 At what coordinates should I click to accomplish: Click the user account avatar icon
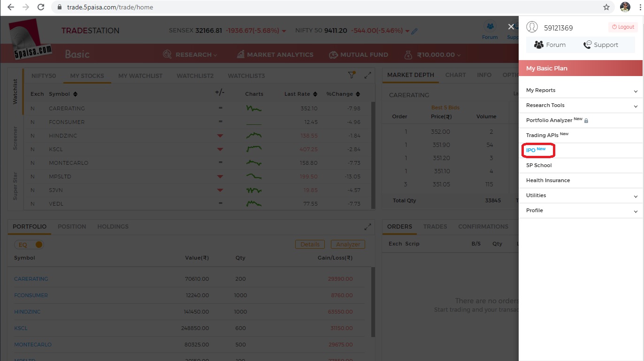pos(532,27)
